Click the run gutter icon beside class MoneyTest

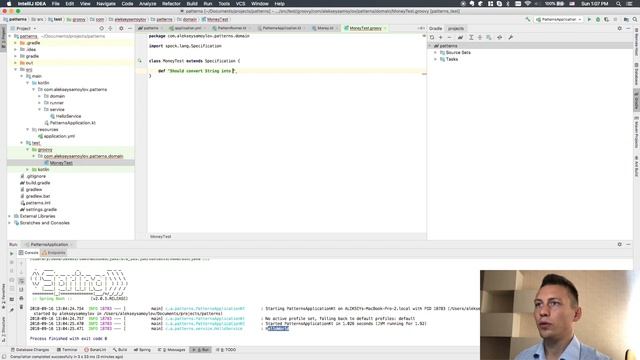(140, 61)
